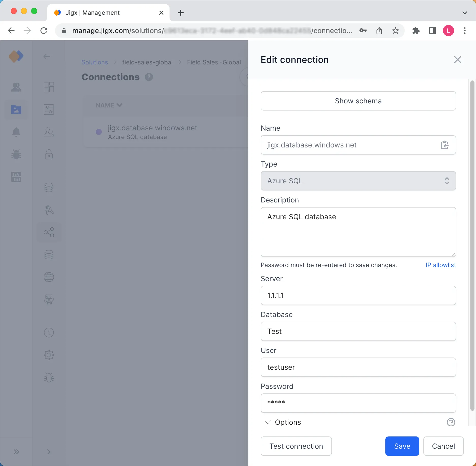The width and height of the screenshot is (476, 466).
Task: Open the outlined bug debug icon
Action: pos(49,377)
